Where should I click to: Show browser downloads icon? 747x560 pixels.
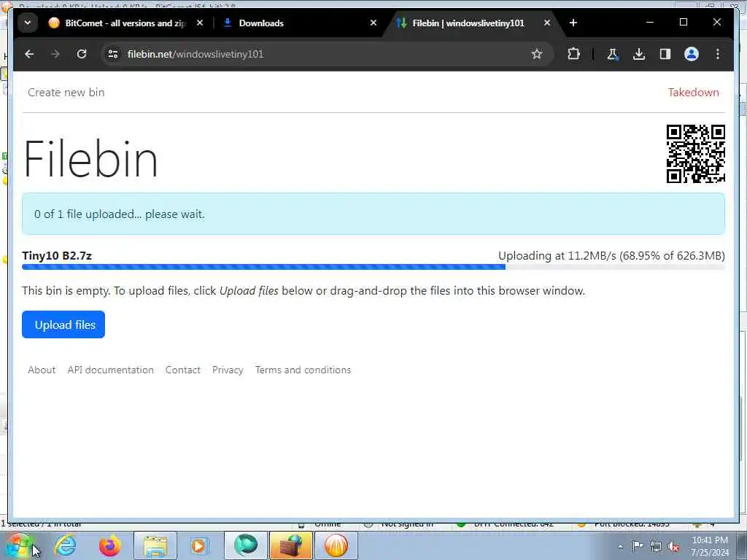pos(639,54)
